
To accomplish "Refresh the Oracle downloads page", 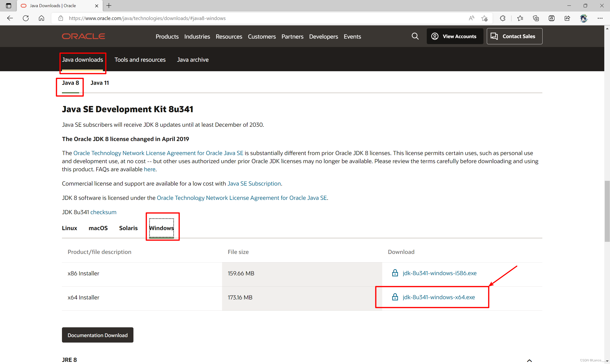I will [26, 18].
